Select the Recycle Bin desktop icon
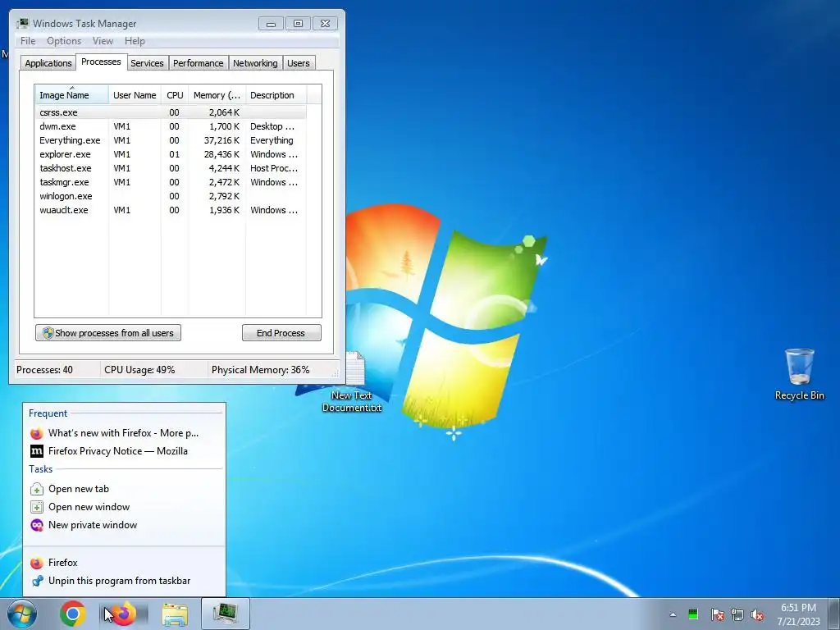The width and height of the screenshot is (840, 630). point(799,374)
